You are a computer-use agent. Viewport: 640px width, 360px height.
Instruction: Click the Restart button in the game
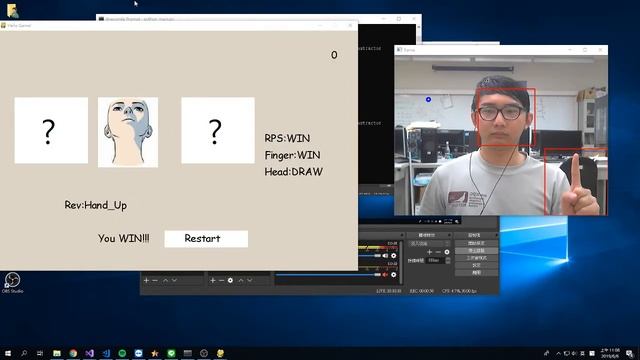click(x=206, y=239)
